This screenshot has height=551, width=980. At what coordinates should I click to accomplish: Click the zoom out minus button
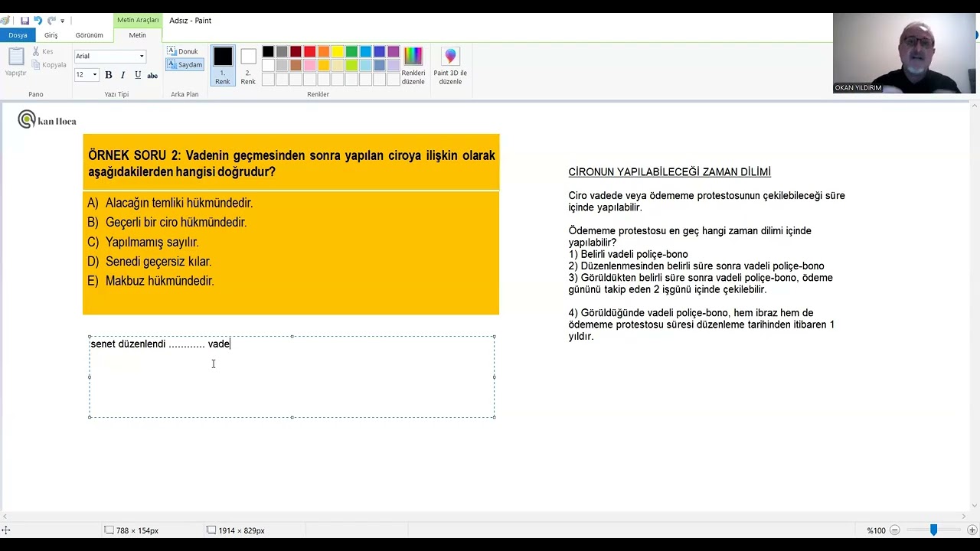click(x=894, y=530)
